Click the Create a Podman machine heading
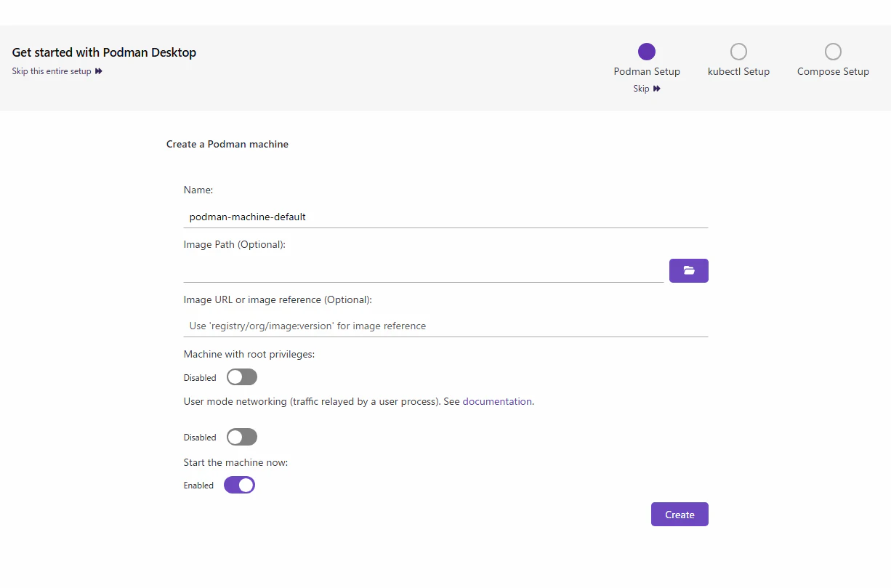The image size is (891, 588). tap(227, 144)
